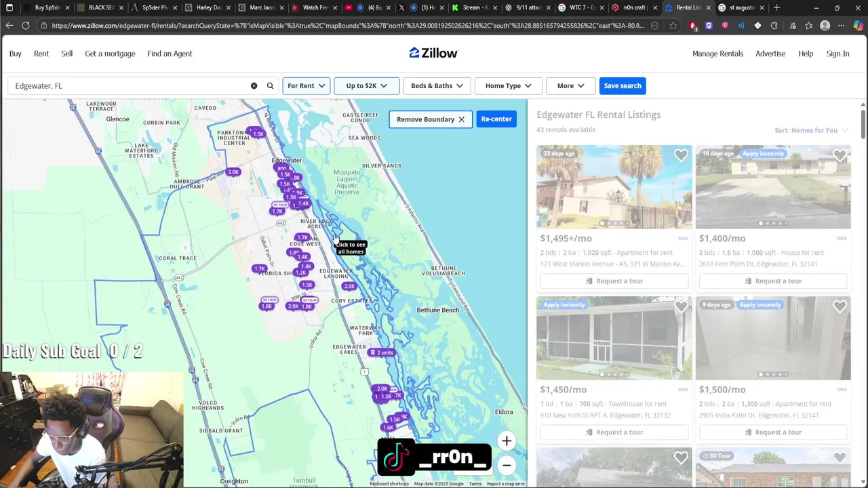This screenshot has width=868, height=488.
Task: Open the Rent menu
Action: tap(41, 54)
